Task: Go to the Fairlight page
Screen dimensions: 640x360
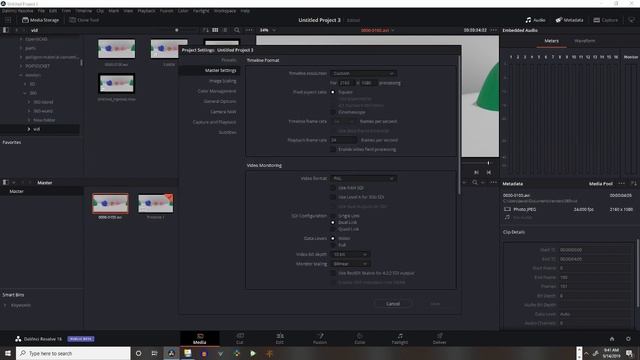Action: pos(400,339)
